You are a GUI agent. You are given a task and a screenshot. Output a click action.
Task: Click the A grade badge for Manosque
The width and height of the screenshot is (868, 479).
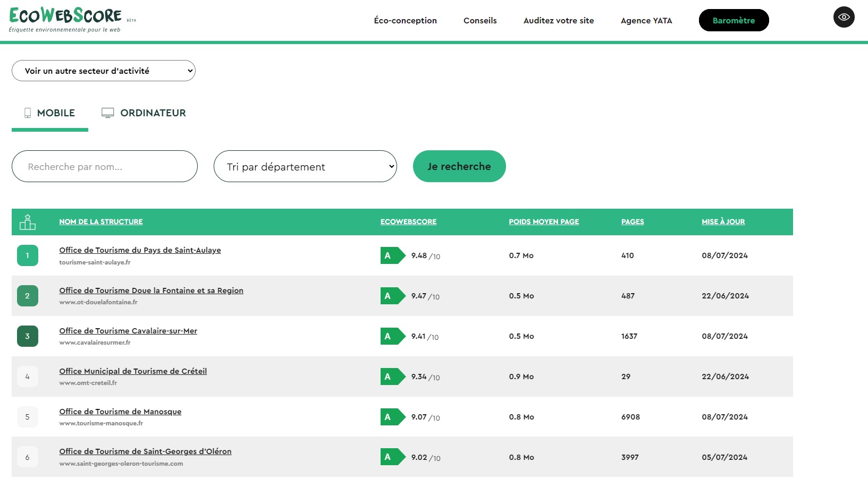392,417
